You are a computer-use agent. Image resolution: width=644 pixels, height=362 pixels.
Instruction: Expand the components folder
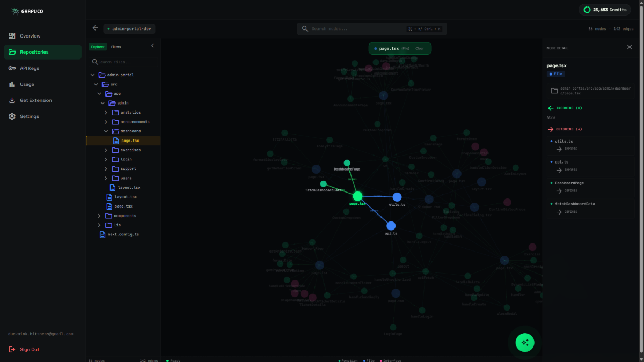[x=99, y=216]
